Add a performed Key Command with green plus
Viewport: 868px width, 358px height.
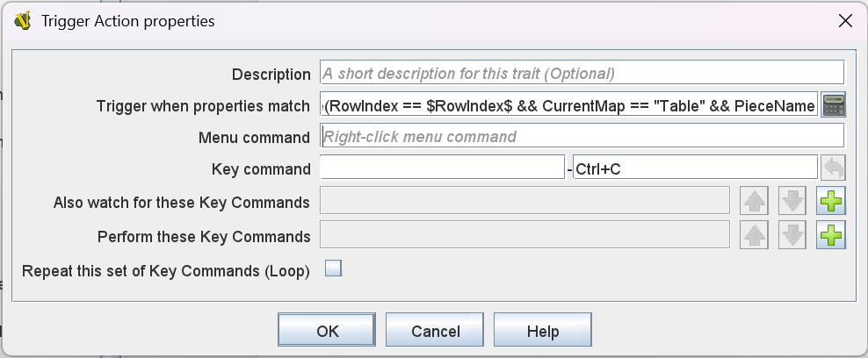click(831, 235)
